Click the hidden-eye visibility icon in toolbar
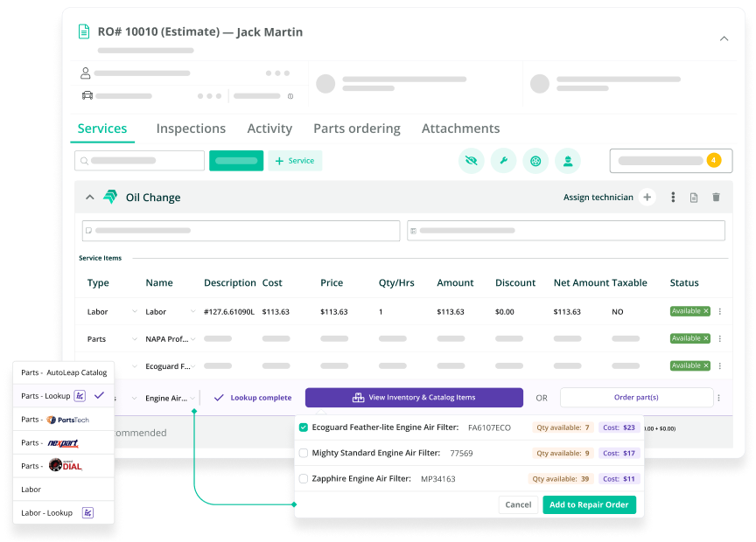 tap(472, 161)
